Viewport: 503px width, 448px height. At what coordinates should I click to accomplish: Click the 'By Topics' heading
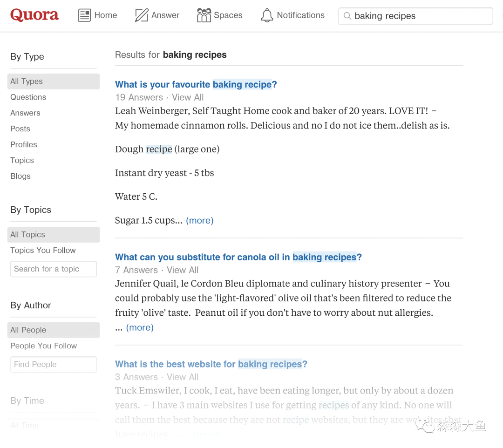click(x=31, y=210)
